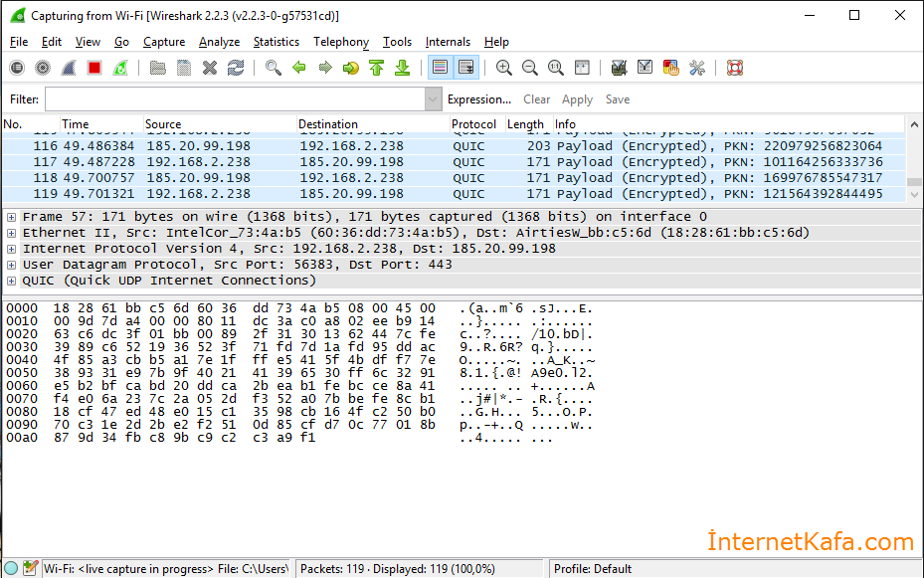Image resolution: width=924 pixels, height=578 pixels.
Task: Click the expert info status bar circle
Action: [11, 569]
